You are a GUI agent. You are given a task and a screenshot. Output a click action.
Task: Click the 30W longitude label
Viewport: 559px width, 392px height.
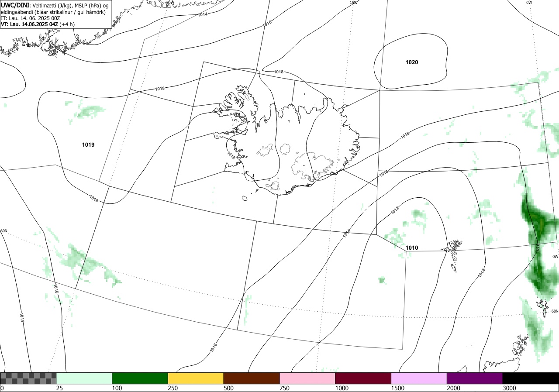[170, 2]
